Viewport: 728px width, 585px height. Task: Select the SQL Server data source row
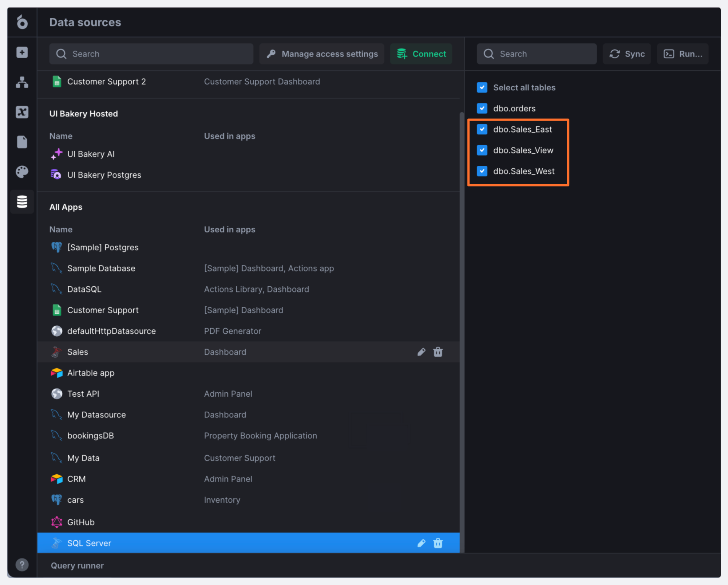coord(248,543)
